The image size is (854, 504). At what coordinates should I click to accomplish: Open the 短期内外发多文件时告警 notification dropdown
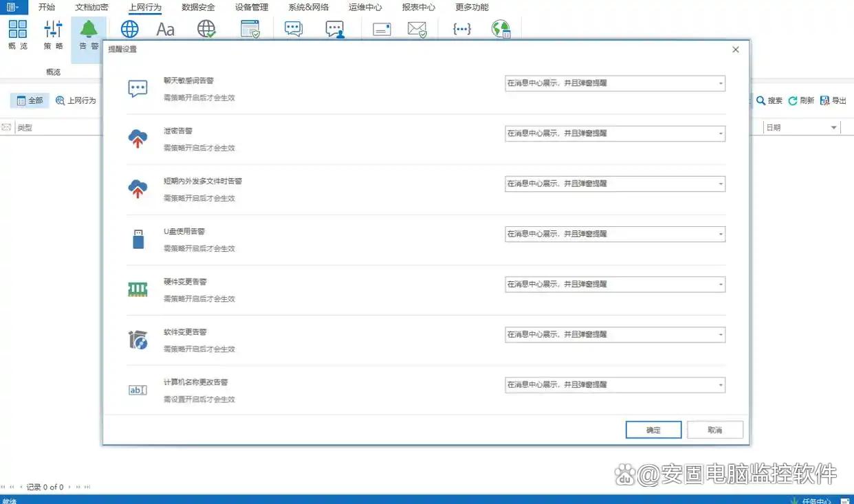tap(615, 184)
